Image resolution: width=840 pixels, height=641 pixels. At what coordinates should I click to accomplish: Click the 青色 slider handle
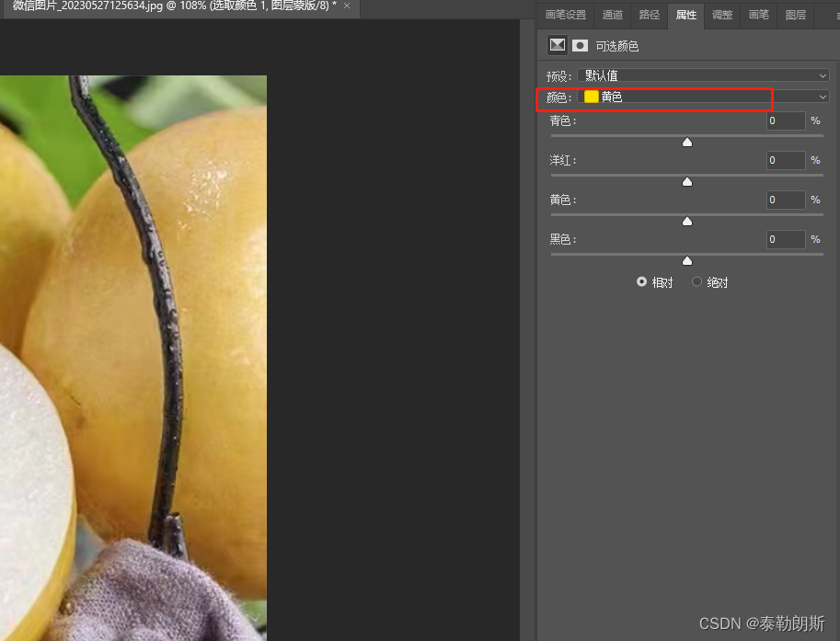(x=686, y=142)
